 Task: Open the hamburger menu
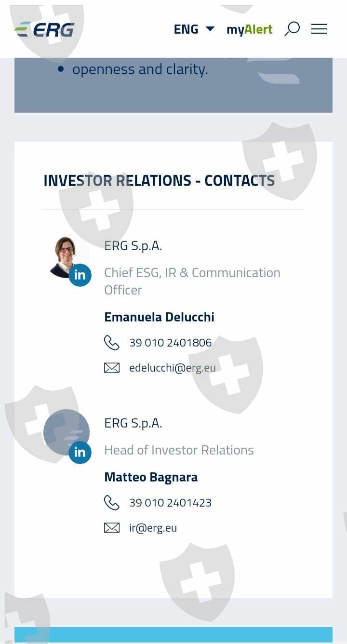coord(319,29)
